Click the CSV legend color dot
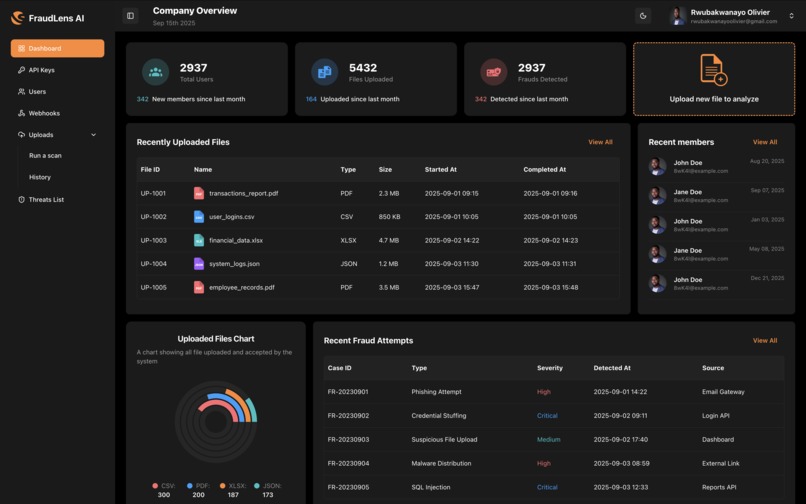806x504 pixels. (155, 485)
